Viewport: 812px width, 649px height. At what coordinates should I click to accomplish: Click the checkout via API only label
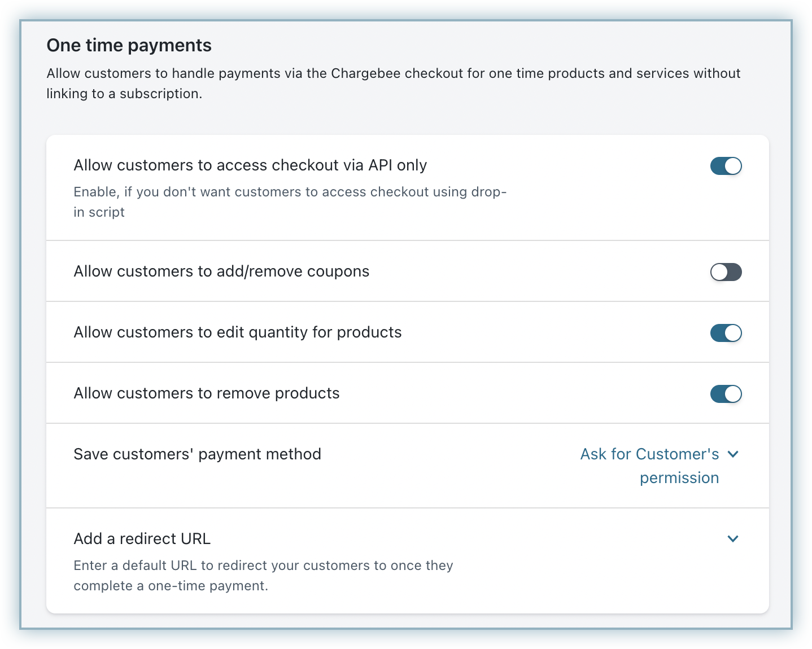(x=250, y=165)
